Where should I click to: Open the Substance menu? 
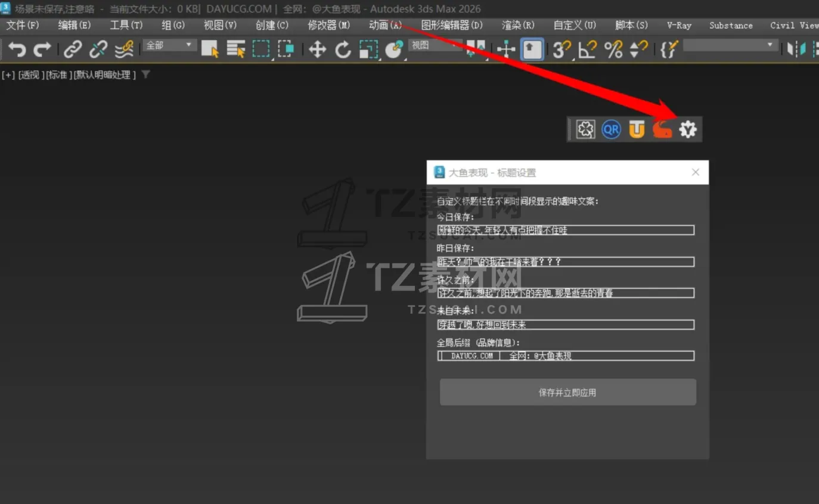(x=731, y=25)
